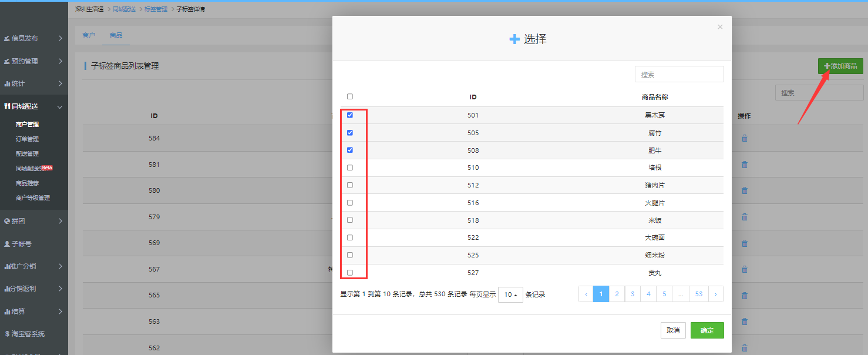The height and width of the screenshot is (355, 868).
Task: Delete row 580 via its trash icon
Action: pyautogui.click(x=745, y=191)
